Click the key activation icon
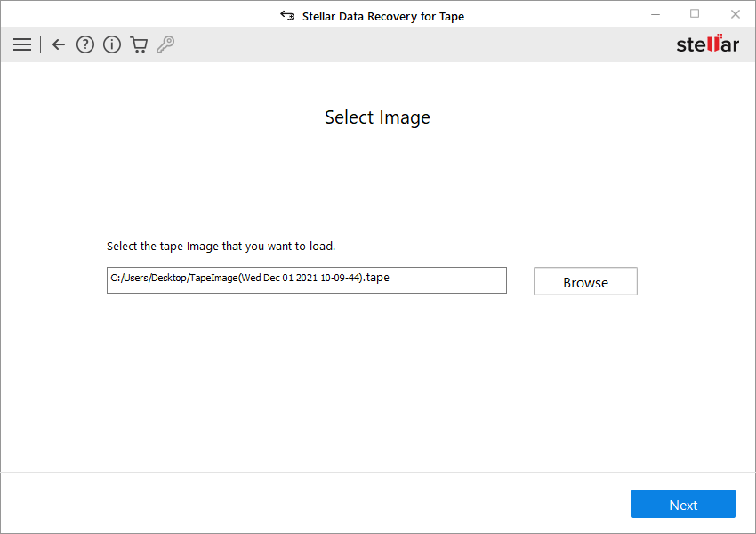756x534 pixels. pyautogui.click(x=165, y=44)
